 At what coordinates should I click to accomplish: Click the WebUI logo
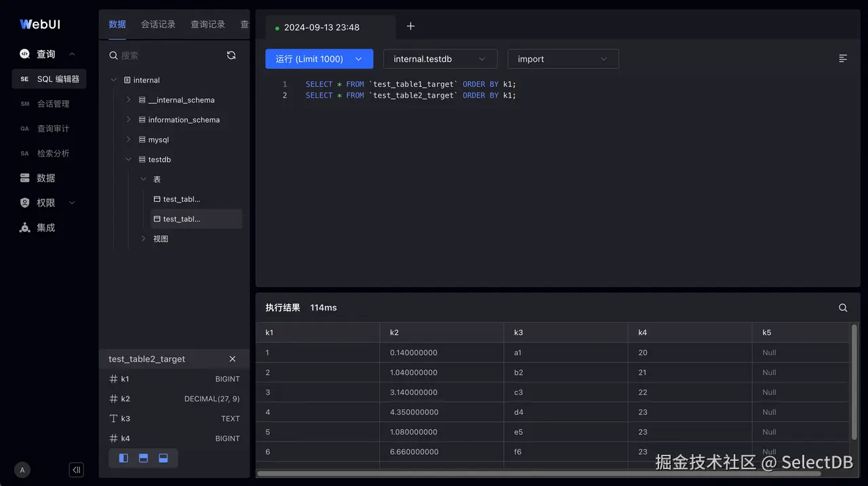[x=40, y=24]
